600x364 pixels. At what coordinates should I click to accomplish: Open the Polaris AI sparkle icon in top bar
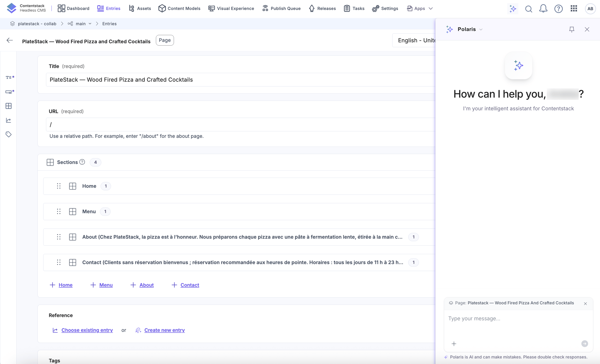point(513,9)
